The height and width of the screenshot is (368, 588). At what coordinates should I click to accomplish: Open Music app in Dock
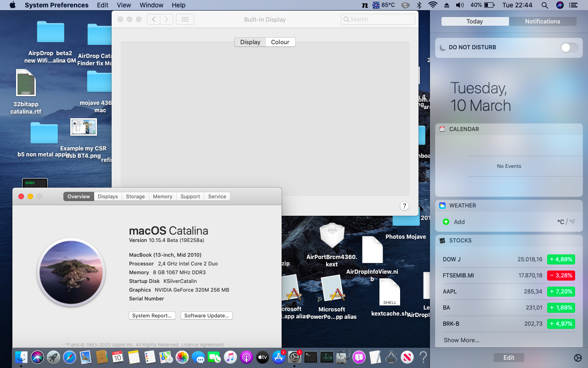click(x=230, y=357)
